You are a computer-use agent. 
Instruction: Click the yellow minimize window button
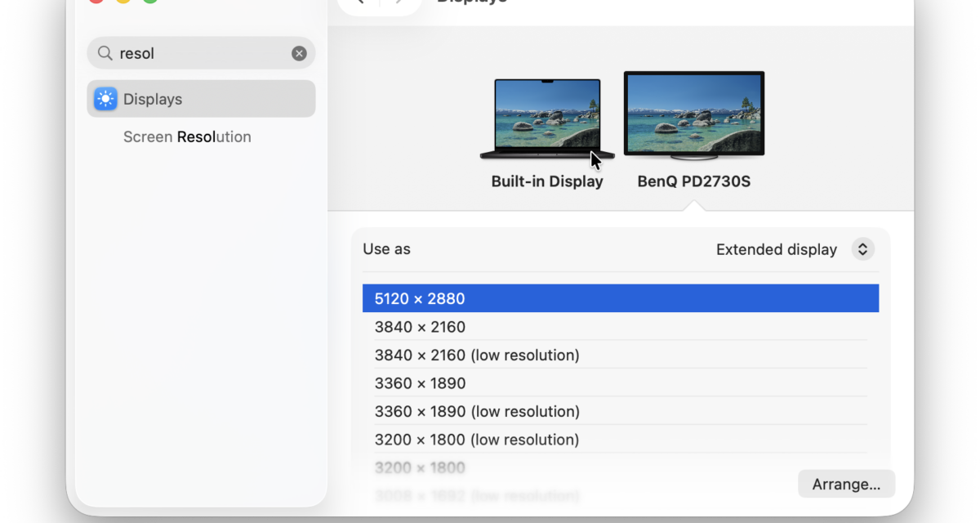click(122, 2)
